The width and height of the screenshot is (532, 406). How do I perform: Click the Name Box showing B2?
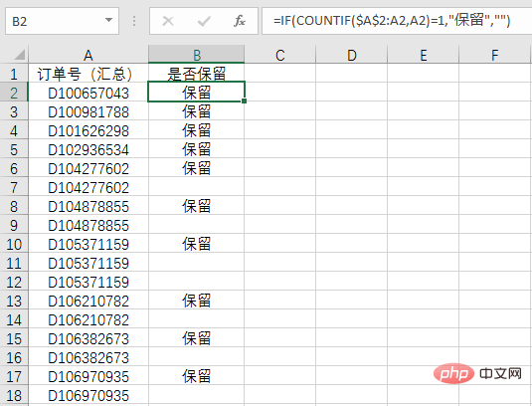(62, 21)
